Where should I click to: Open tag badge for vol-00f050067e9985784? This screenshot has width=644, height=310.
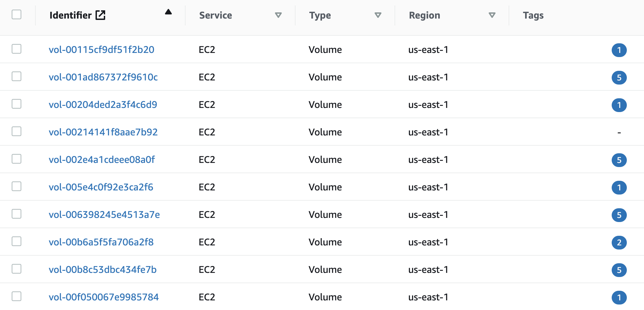(x=619, y=298)
